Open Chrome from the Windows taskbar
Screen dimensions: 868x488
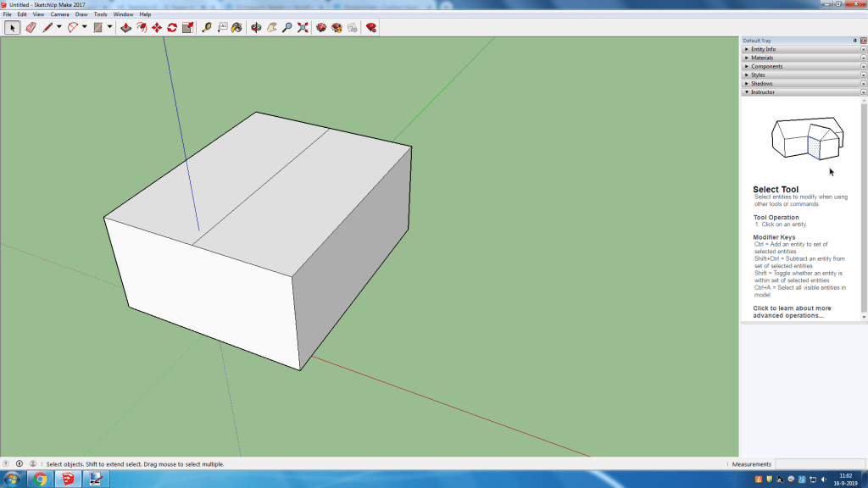pos(40,480)
